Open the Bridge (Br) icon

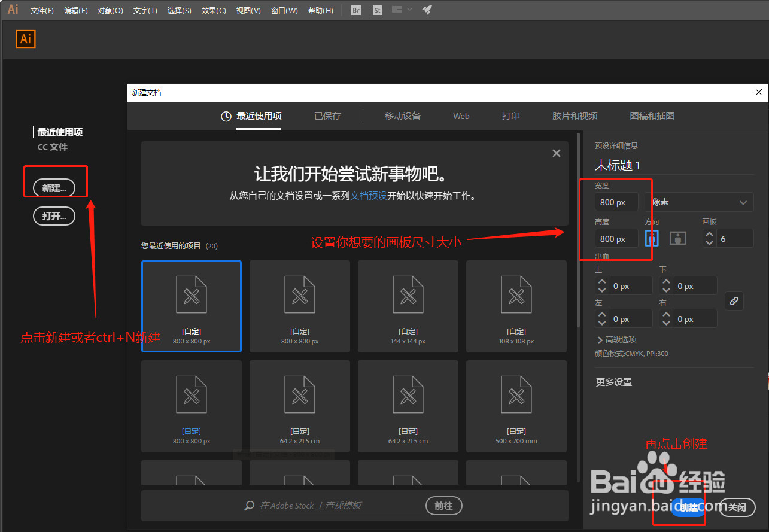tap(356, 10)
